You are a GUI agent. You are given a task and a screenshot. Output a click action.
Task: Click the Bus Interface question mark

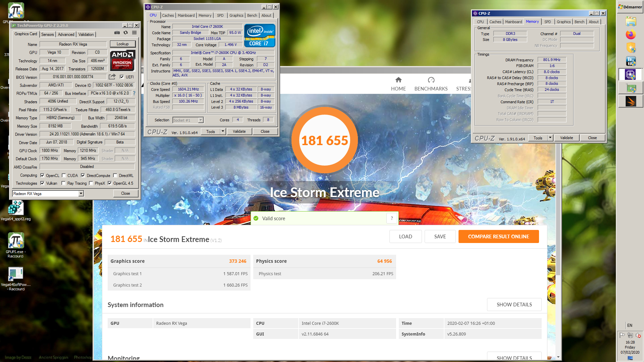coord(134,93)
